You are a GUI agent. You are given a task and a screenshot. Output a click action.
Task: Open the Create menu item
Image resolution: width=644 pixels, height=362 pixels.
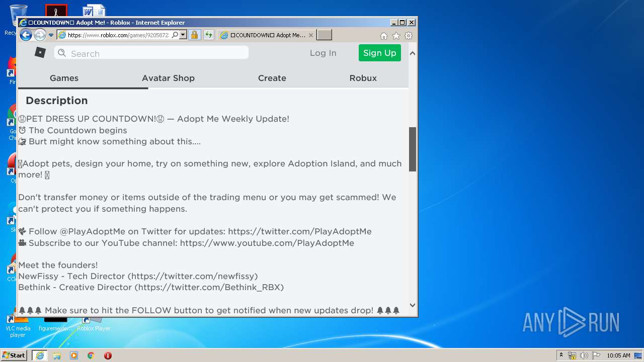(x=272, y=78)
